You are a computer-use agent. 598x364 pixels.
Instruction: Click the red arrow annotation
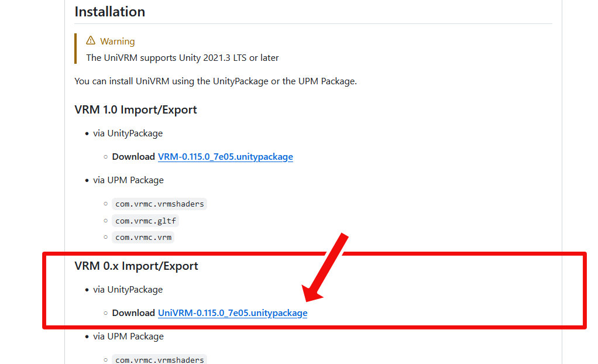point(325,267)
